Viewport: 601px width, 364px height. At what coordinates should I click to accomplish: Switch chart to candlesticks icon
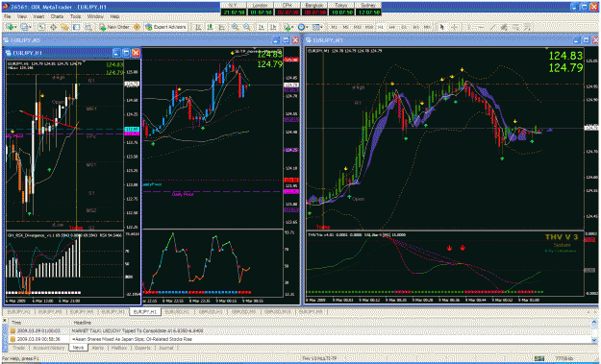210,27
